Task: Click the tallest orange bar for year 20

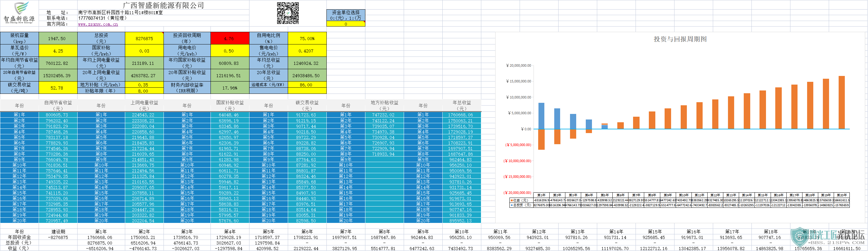Action: [x=842, y=102]
